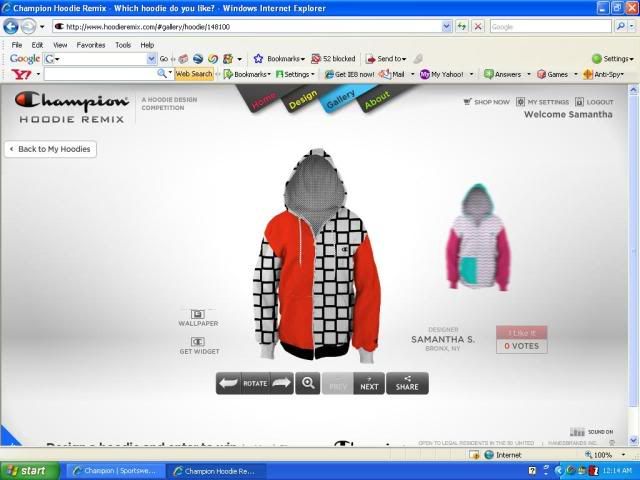Click the Champion Hoodie Remix logo
Screen dimensions: 640x480
(72, 107)
